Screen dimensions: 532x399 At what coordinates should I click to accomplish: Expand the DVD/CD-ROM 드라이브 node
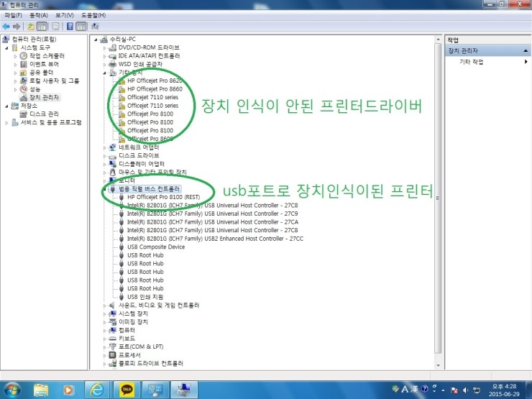click(x=105, y=47)
